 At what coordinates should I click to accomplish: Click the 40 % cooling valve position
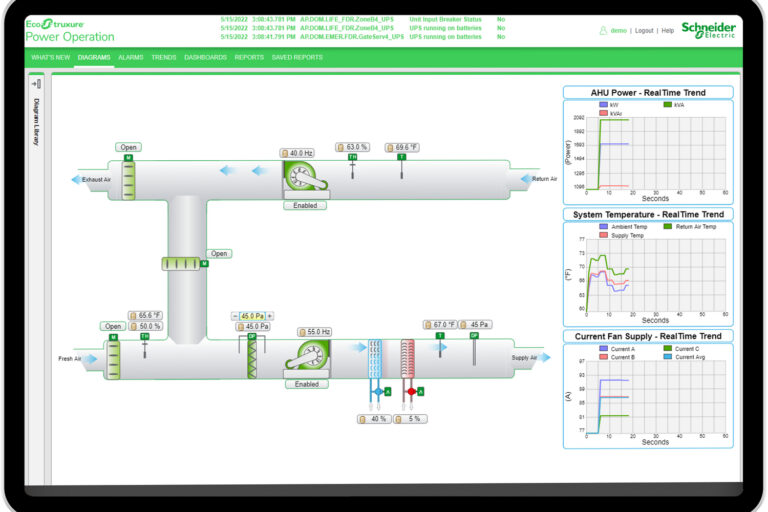374,419
